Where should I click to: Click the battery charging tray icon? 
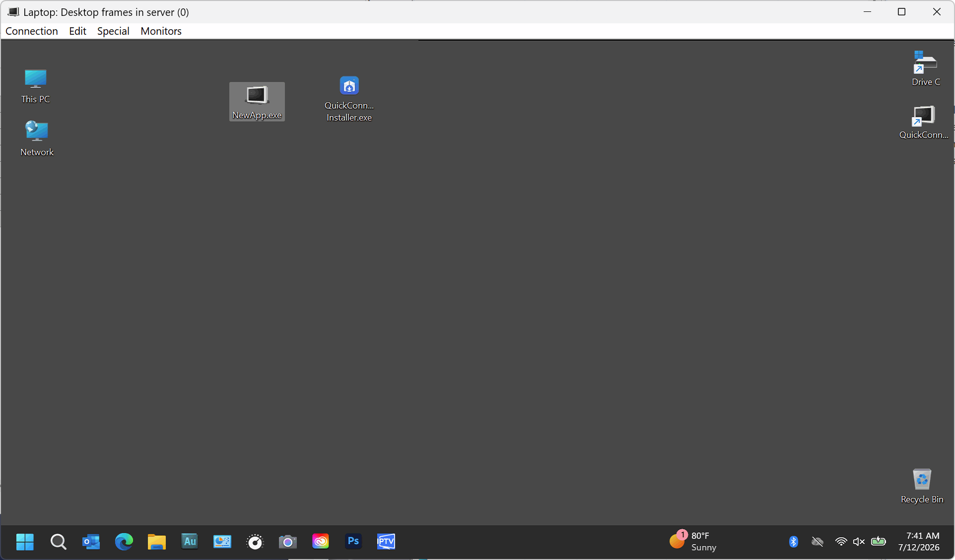(x=878, y=541)
